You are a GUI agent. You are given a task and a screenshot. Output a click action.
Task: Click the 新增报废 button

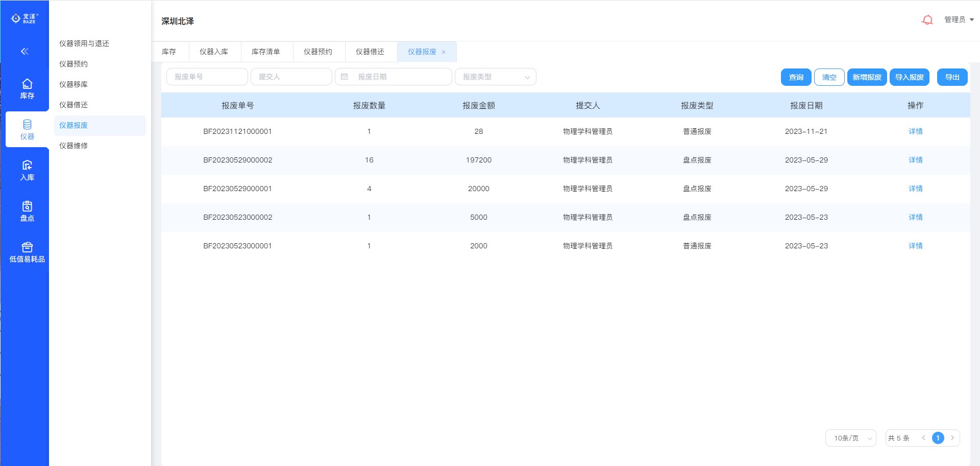pyautogui.click(x=867, y=77)
